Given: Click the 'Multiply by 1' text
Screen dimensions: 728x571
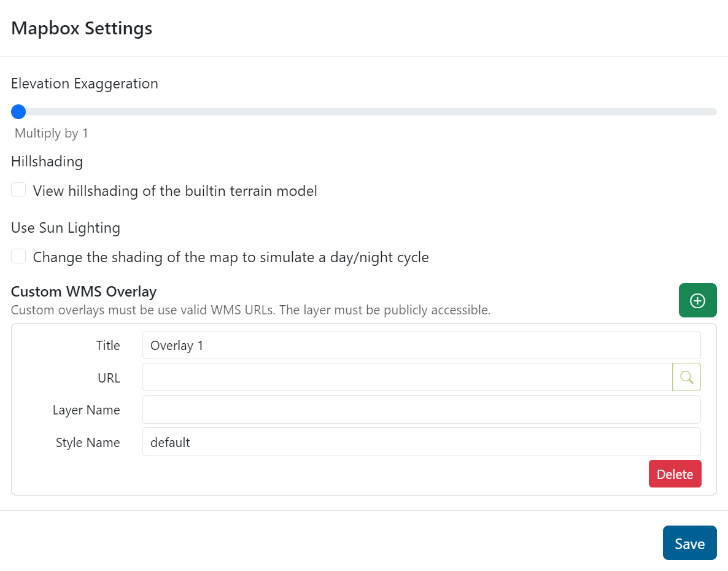Looking at the screenshot, I should click(x=52, y=133).
